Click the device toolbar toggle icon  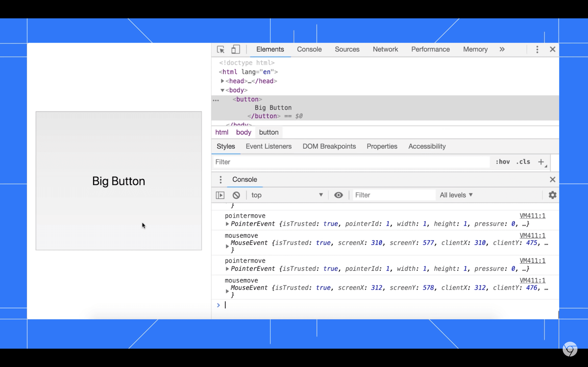pos(236,49)
